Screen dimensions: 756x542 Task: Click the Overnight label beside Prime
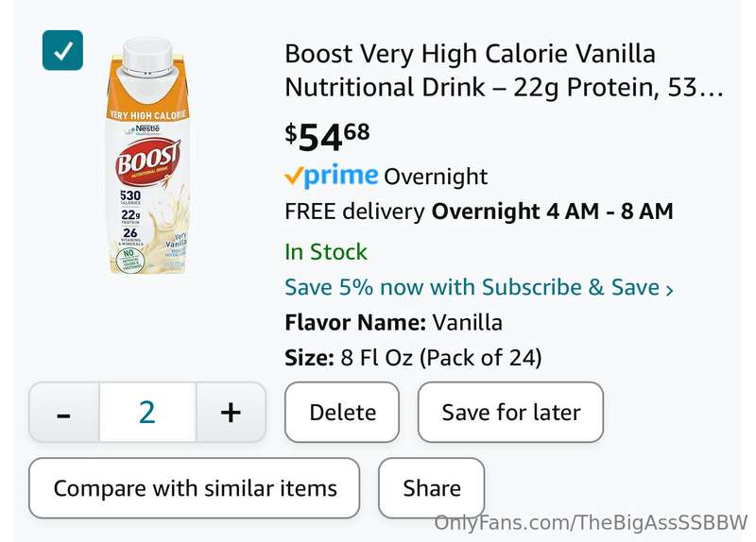(x=436, y=177)
